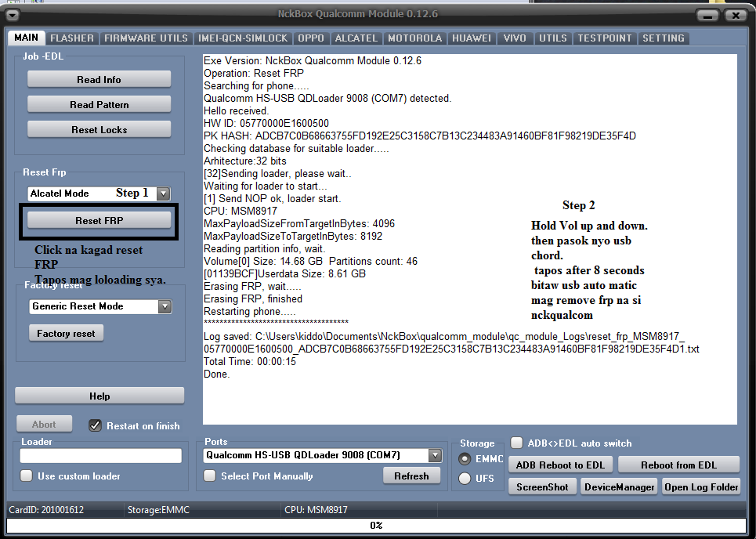The image size is (756, 539).
Task: Minimize the NckBox Qualcomm Module window
Action: point(707,16)
